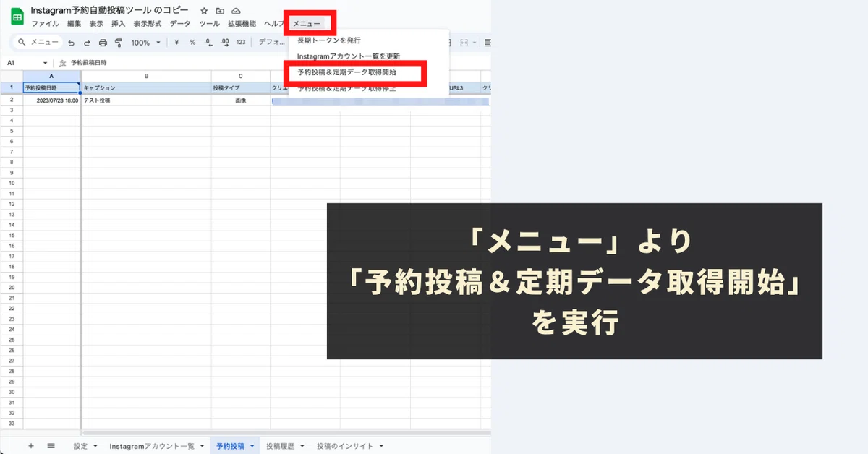Select column B header

pos(146,76)
